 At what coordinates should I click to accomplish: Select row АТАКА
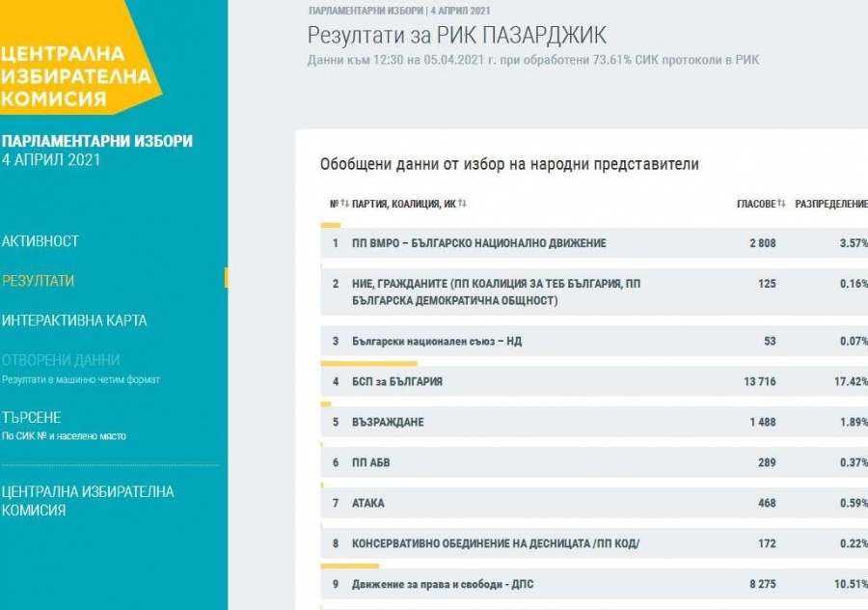[594, 503]
